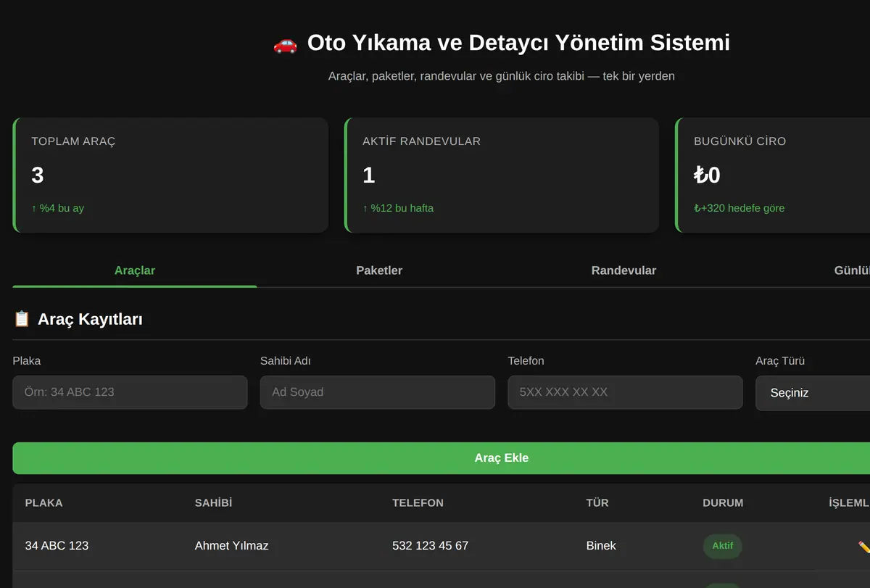Open the Randevular tab
Screen dimensions: 870x588
coord(623,270)
